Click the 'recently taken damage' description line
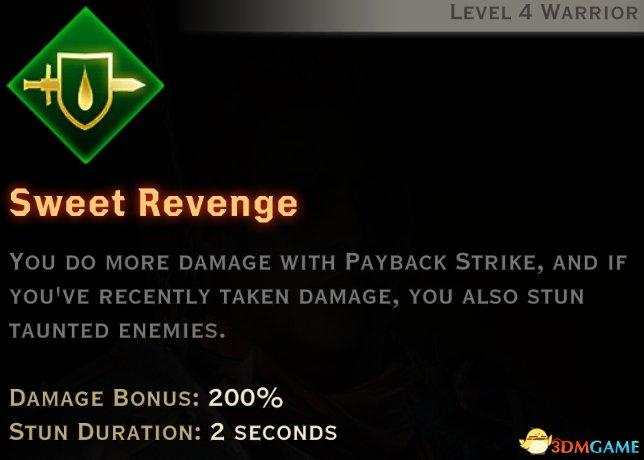The width and height of the screenshot is (644, 460). click(x=297, y=296)
